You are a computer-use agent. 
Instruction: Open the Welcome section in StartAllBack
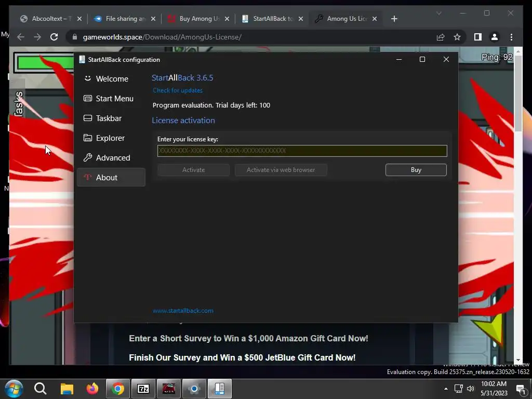[x=111, y=79]
